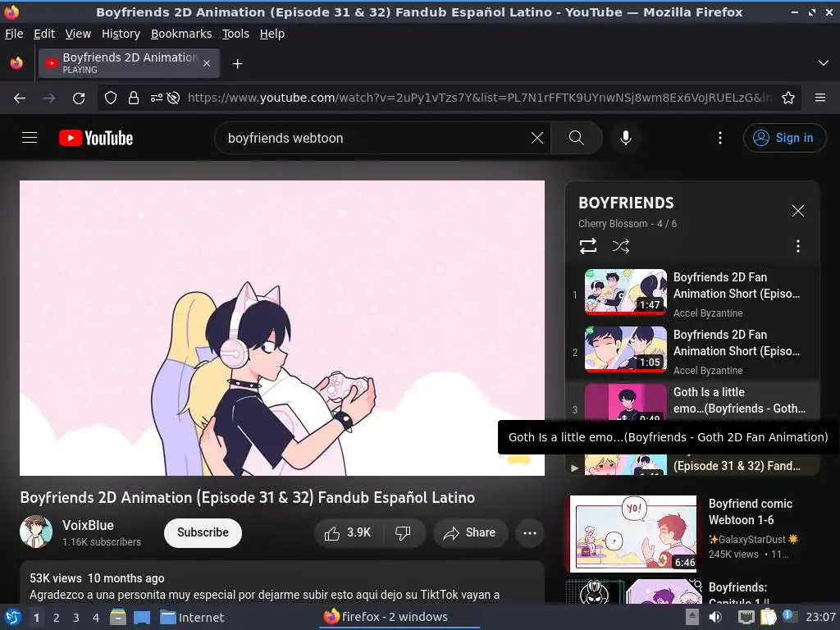
Task: Open Firefox View pinned icon
Action: click(16, 63)
